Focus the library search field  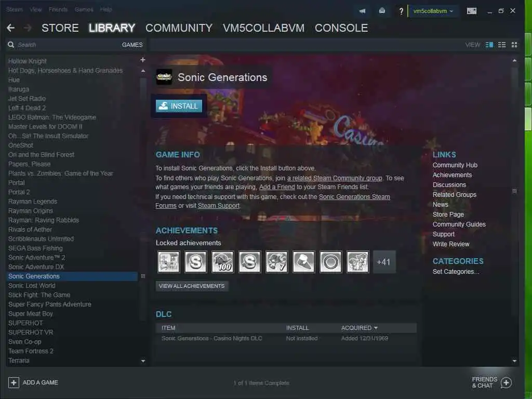coord(68,45)
